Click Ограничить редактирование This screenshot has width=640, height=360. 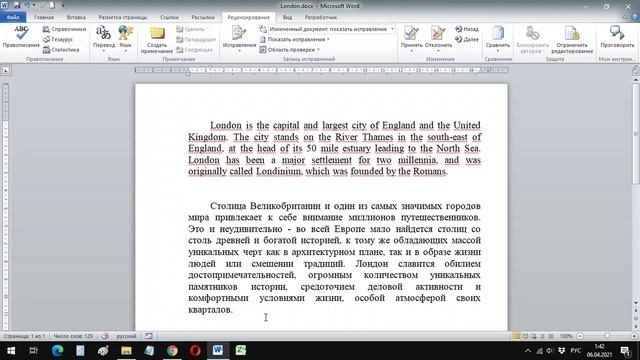point(572,40)
